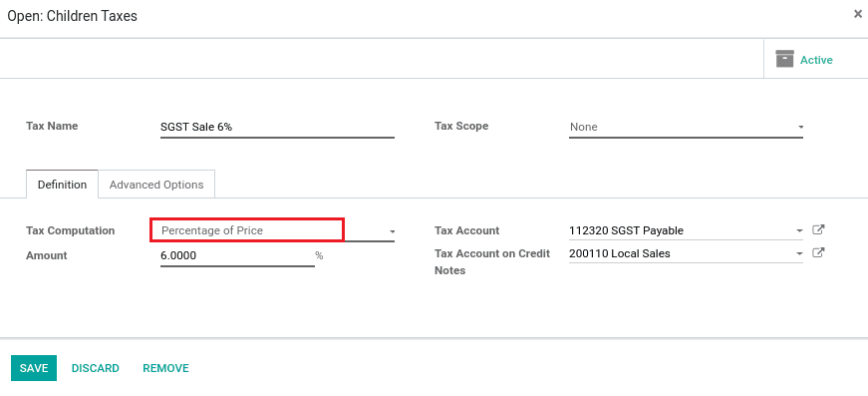Click the Amount label

[47, 255]
